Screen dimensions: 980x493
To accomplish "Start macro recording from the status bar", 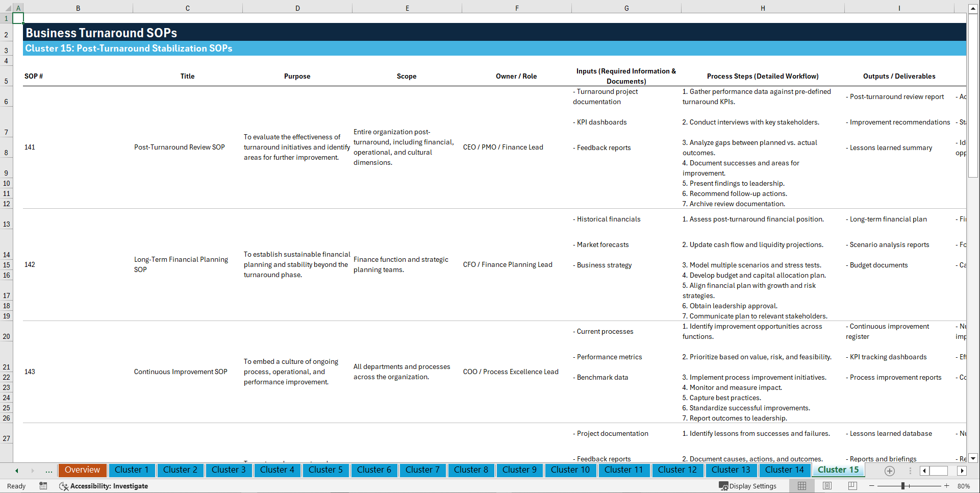I will [x=43, y=486].
